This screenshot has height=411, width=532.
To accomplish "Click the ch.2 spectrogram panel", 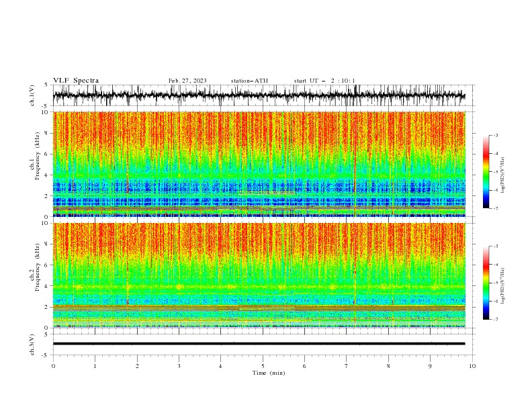I will pos(259,275).
